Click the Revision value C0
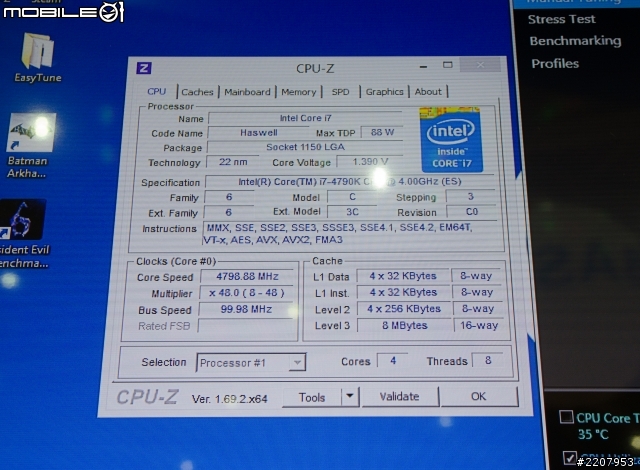The image size is (640, 470). point(471,212)
